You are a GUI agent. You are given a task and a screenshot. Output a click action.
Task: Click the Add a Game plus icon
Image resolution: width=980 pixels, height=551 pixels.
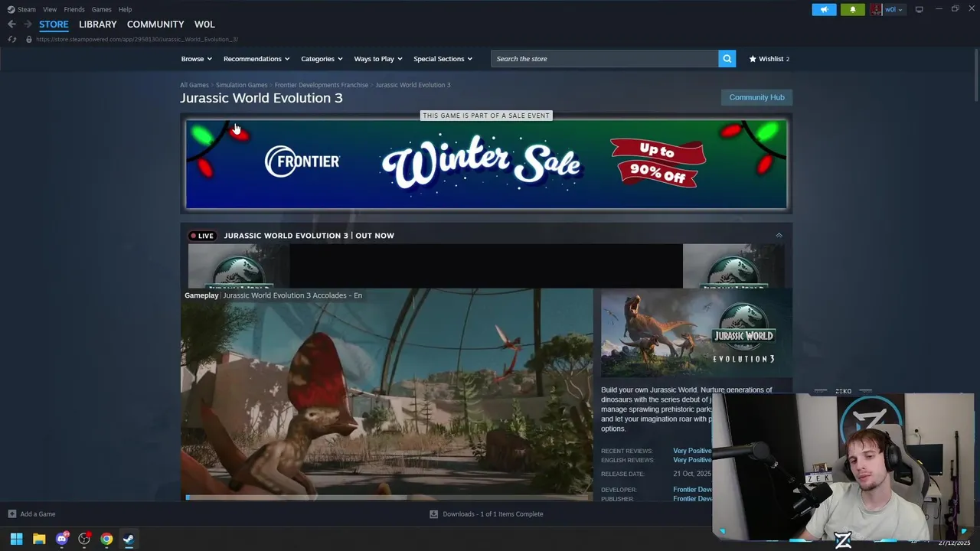click(11, 514)
